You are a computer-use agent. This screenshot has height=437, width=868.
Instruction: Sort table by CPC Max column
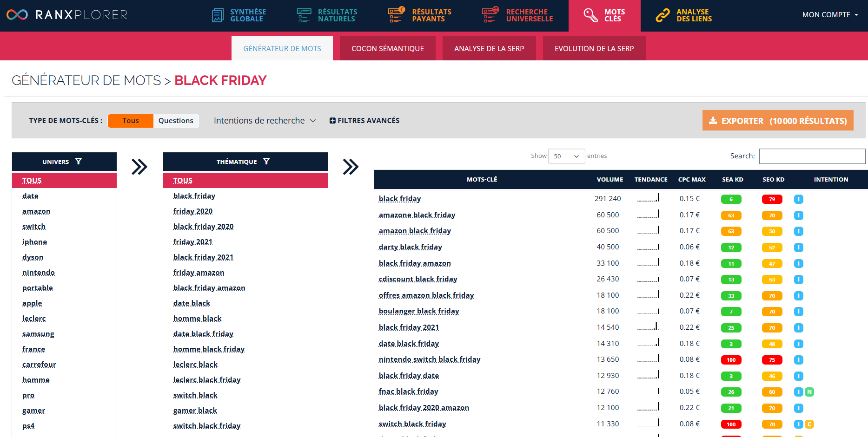click(692, 179)
